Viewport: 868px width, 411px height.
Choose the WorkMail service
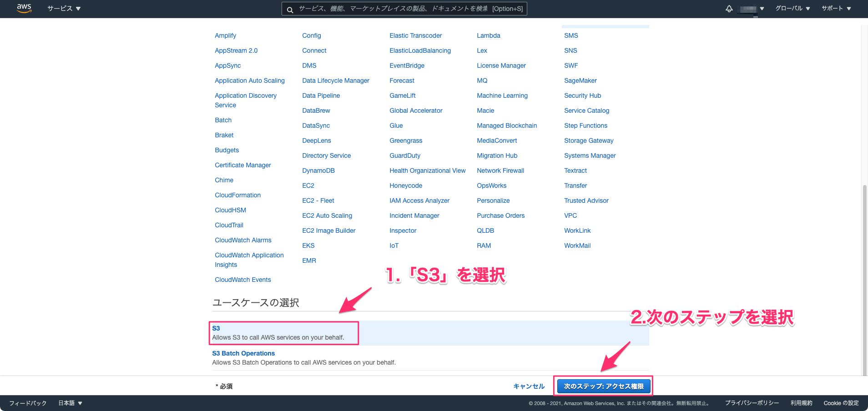pos(577,246)
